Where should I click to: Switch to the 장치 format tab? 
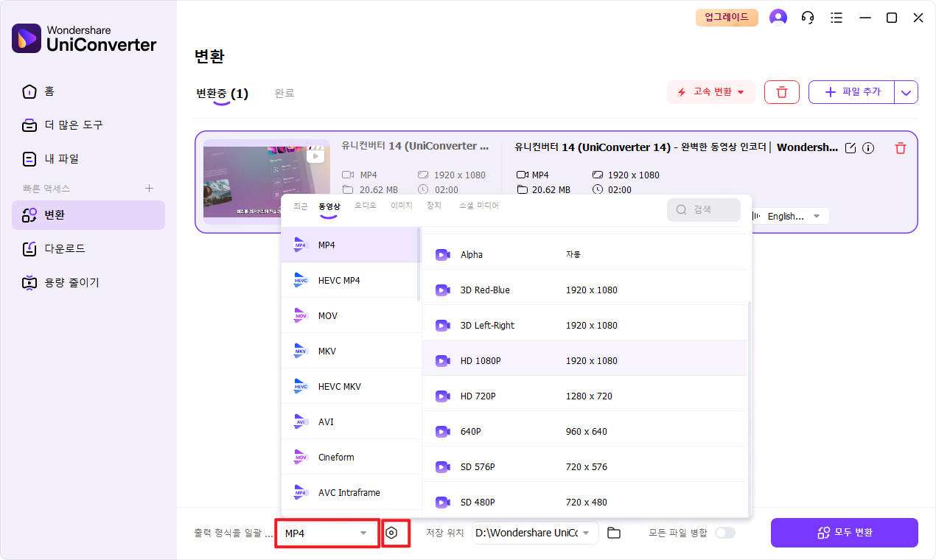[x=434, y=206]
